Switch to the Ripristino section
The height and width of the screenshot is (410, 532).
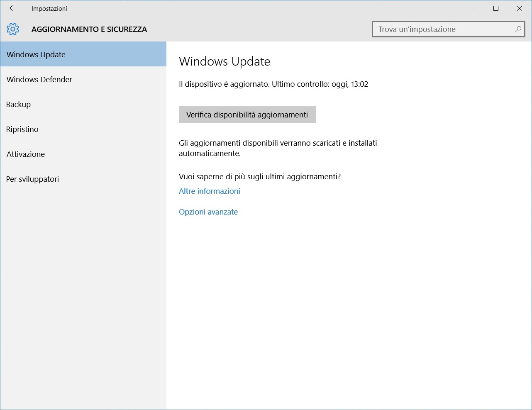tap(83, 129)
